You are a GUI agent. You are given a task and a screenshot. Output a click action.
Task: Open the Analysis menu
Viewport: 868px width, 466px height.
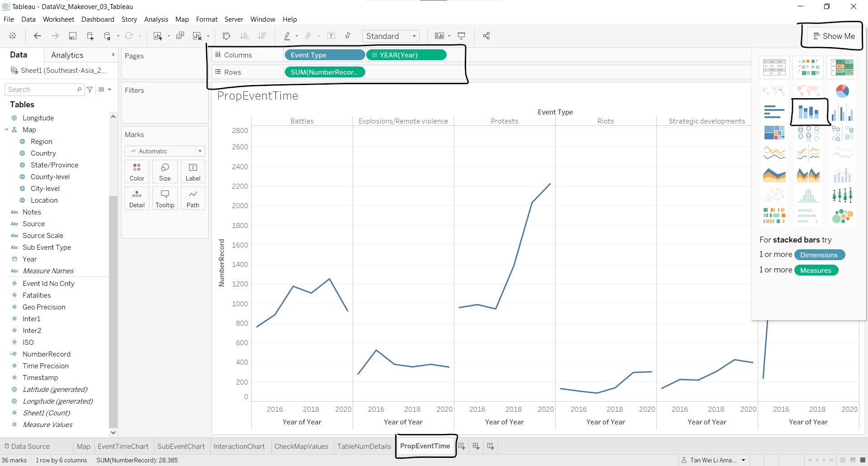[x=156, y=19]
